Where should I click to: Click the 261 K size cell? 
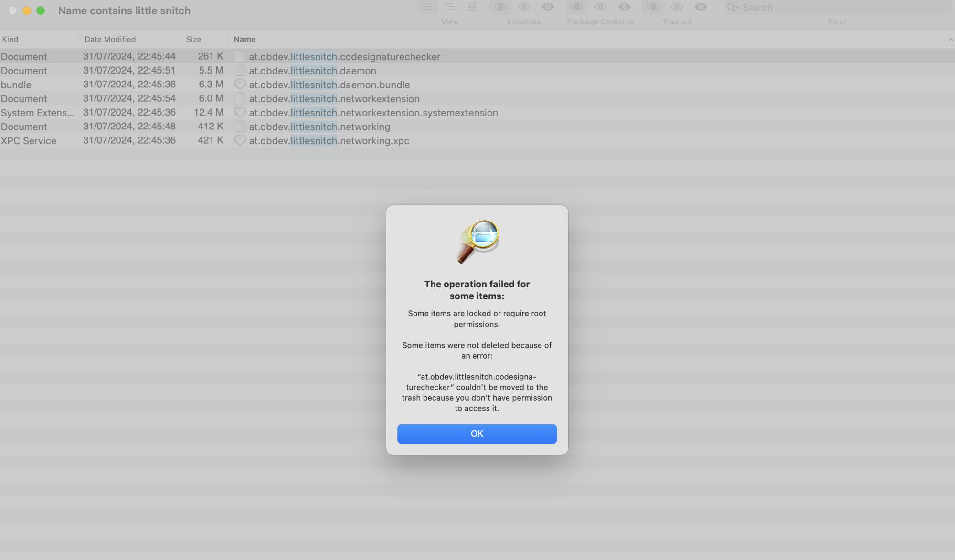[211, 56]
